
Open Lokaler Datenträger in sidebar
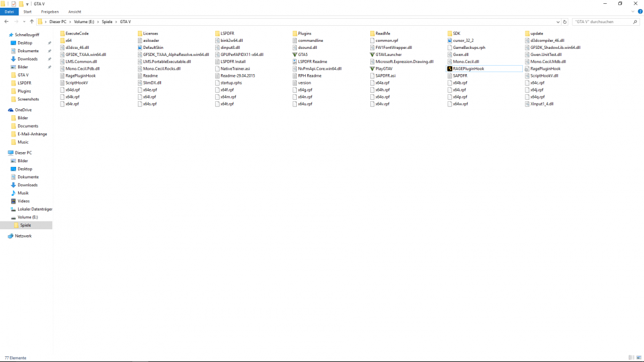click(x=35, y=209)
